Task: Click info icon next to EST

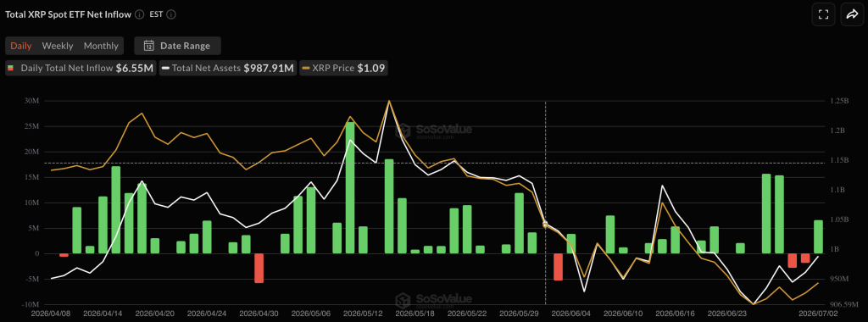Action: pyautogui.click(x=171, y=15)
